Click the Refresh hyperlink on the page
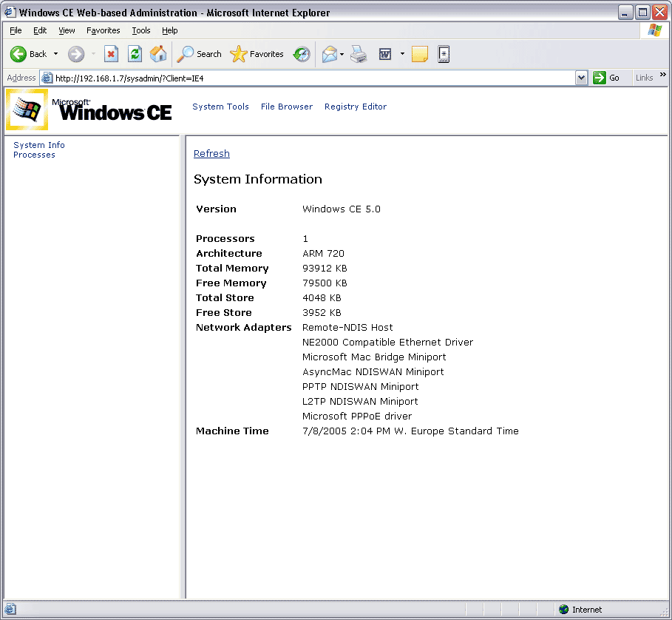672x620 pixels. (x=211, y=153)
